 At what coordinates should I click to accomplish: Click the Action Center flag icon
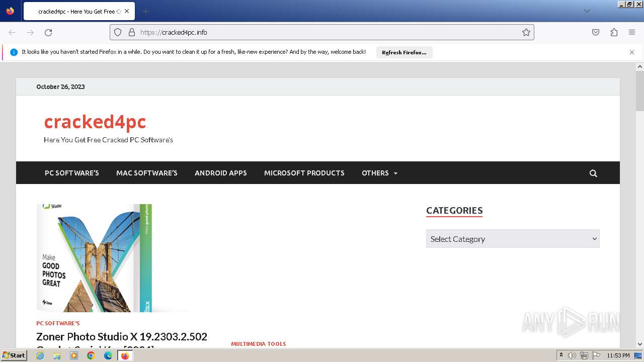point(596,355)
